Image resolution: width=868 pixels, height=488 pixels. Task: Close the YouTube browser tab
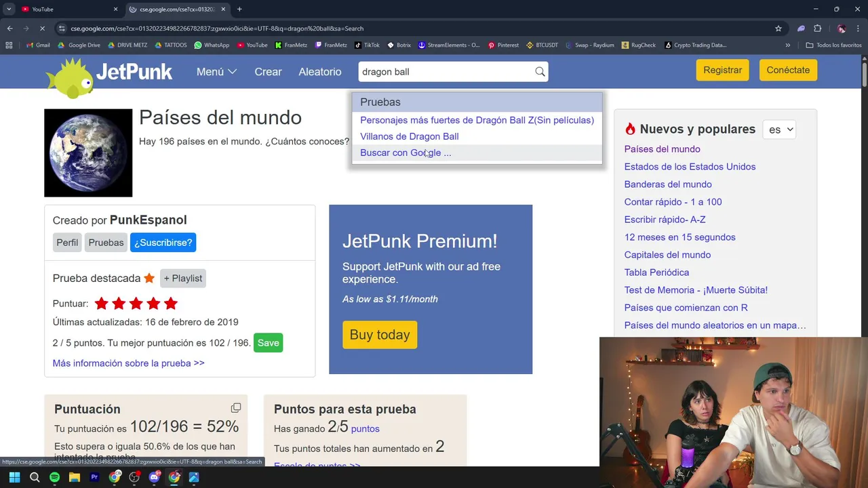click(x=115, y=9)
